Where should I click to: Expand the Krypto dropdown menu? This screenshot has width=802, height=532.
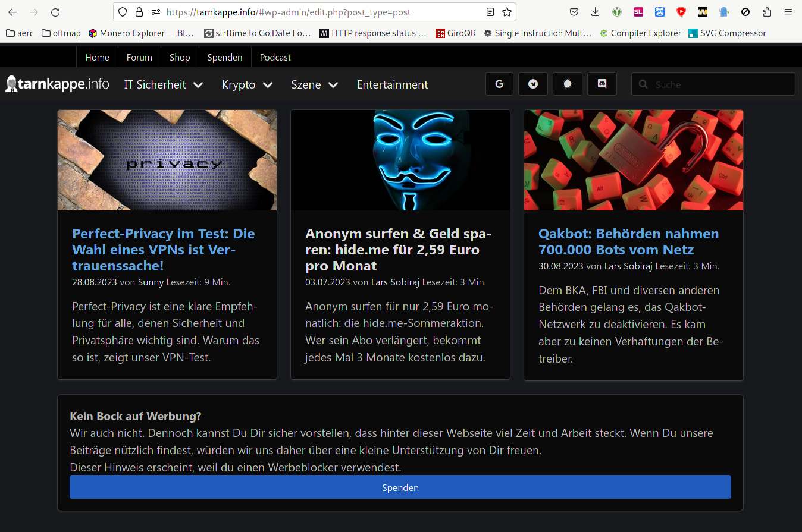pyautogui.click(x=247, y=85)
